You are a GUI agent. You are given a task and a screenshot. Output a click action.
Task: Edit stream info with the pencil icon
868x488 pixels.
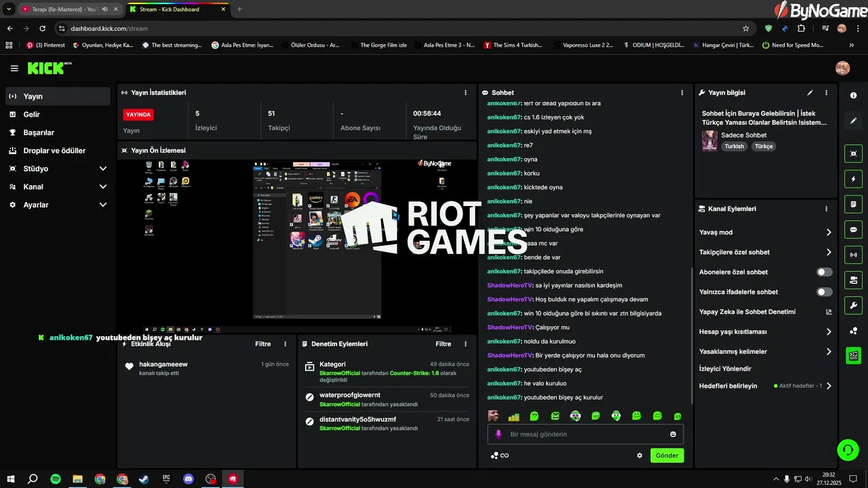[x=810, y=93]
